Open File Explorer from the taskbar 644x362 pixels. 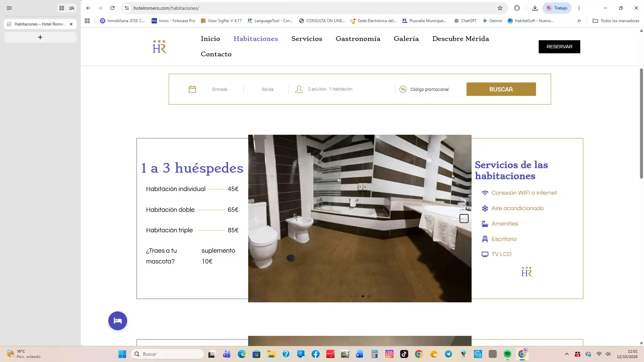[x=271, y=354]
